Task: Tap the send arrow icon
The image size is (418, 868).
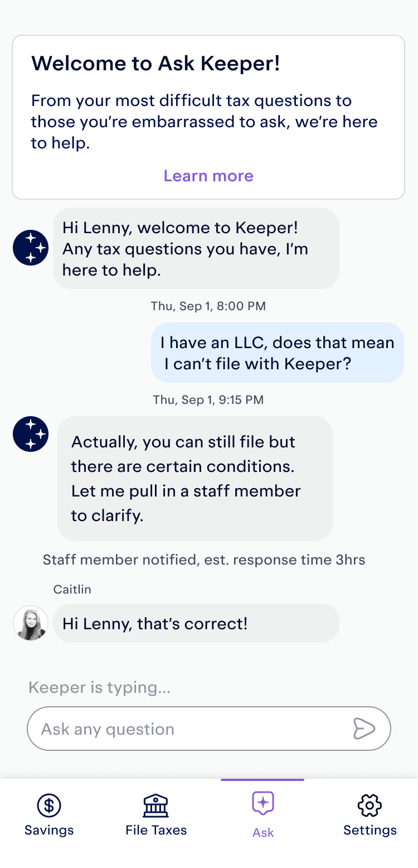Action: click(364, 729)
